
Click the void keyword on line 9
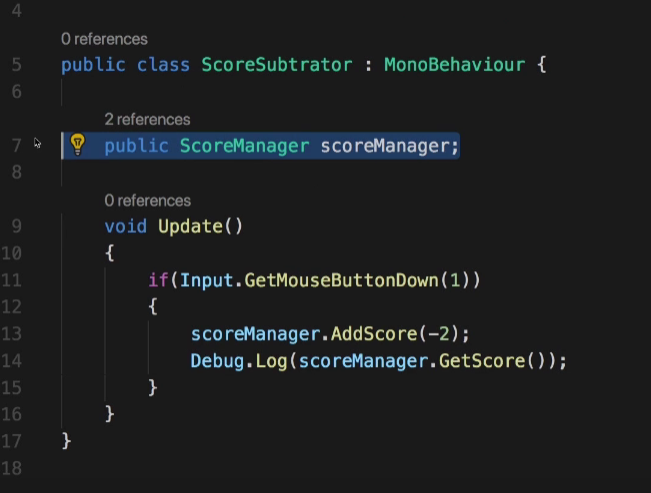click(x=125, y=227)
